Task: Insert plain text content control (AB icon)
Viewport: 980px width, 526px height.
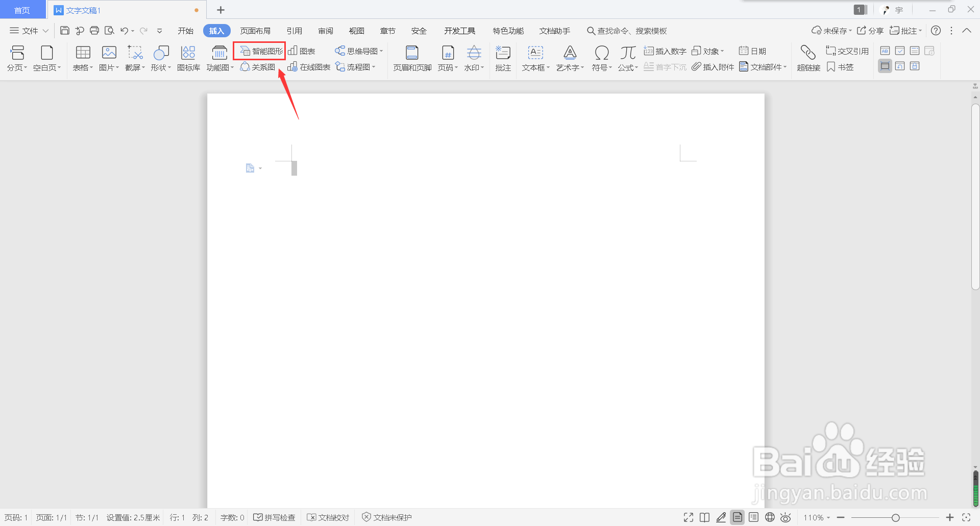Action: pos(885,51)
